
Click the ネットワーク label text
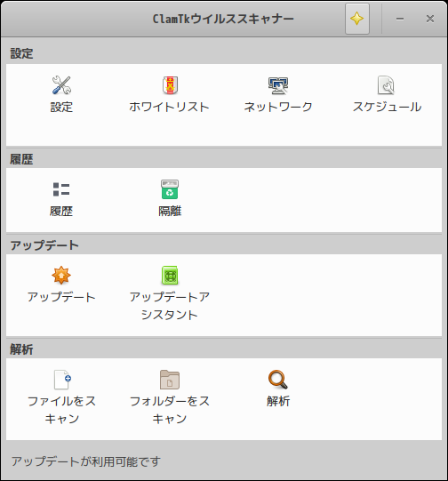pyautogui.click(x=278, y=107)
